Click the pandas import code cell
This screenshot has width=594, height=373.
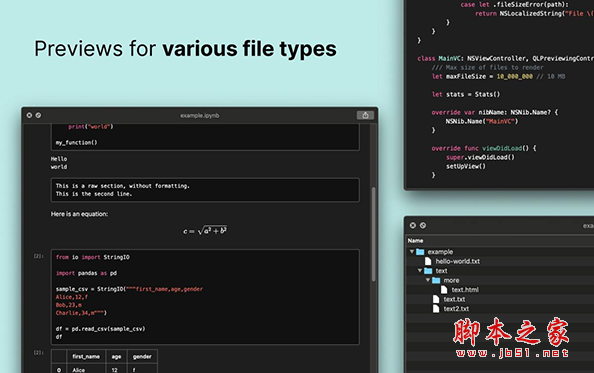click(x=205, y=297)
